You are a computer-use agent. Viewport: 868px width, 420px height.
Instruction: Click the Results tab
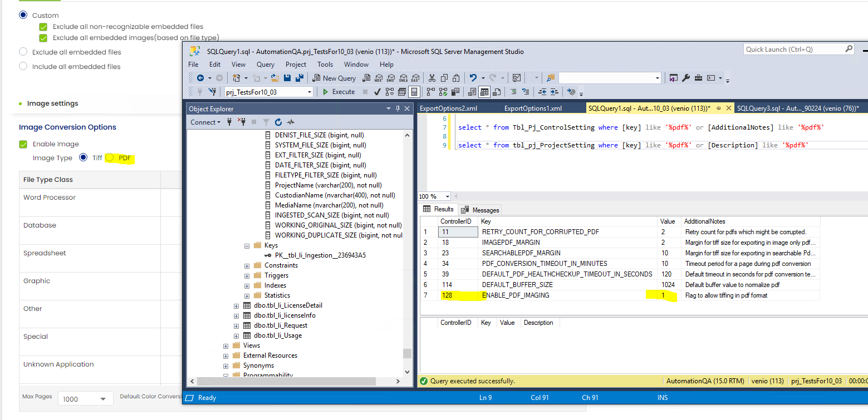[x=439, y=209]
